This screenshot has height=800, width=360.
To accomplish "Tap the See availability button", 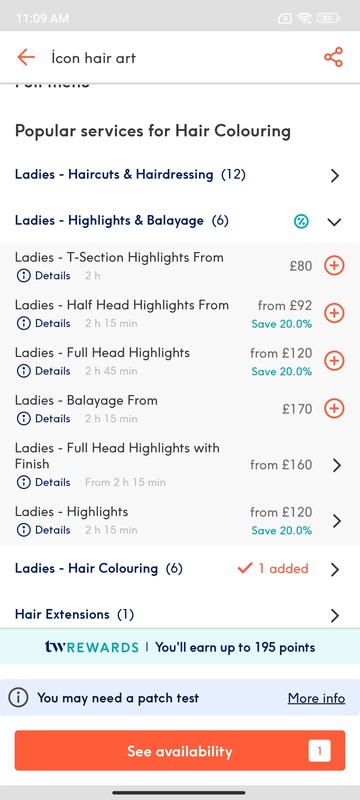I will (179, 751).
